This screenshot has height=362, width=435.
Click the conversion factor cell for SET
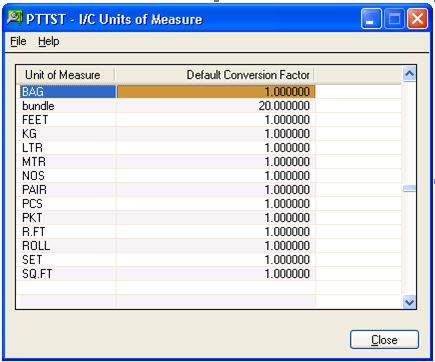pyautogui.click(x=216, y=260)
